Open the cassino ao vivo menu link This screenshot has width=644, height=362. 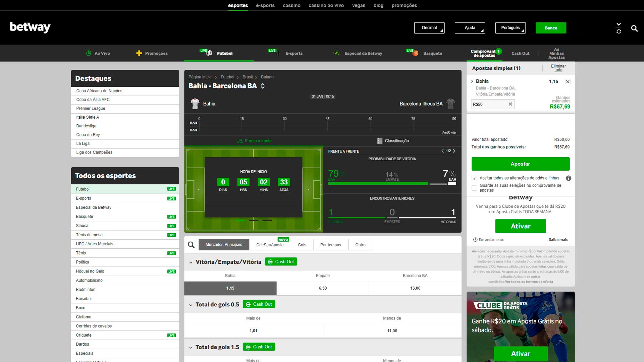click(326, 5)
